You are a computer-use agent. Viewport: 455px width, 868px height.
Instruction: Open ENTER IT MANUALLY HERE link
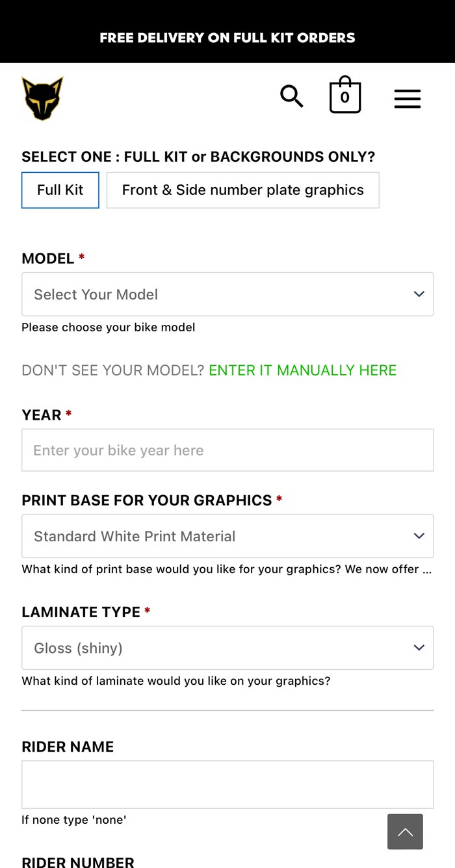click(302, 370)
